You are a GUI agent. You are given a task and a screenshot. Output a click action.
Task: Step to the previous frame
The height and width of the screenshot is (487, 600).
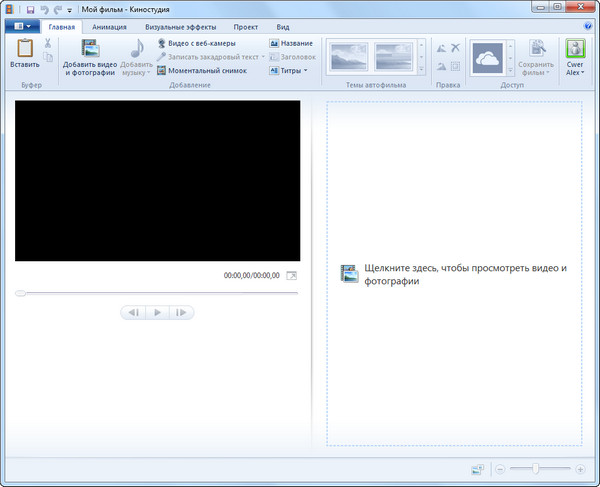coord(132,313)
